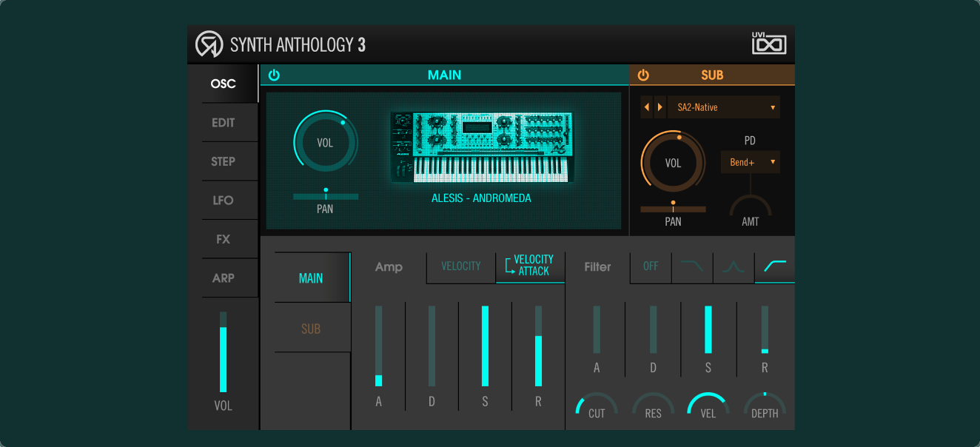
Task: Select next sub waveform with right arrow
Action: click(660, 107)
